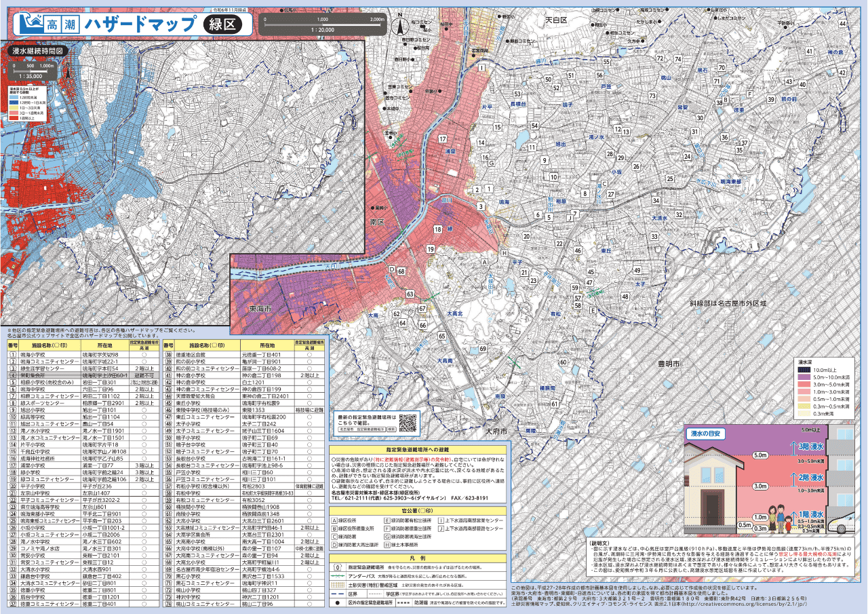868x614 pixels.
Task: Click the black dot symbol for 区外の指定緊急避難場所
Action: (337, 602)
